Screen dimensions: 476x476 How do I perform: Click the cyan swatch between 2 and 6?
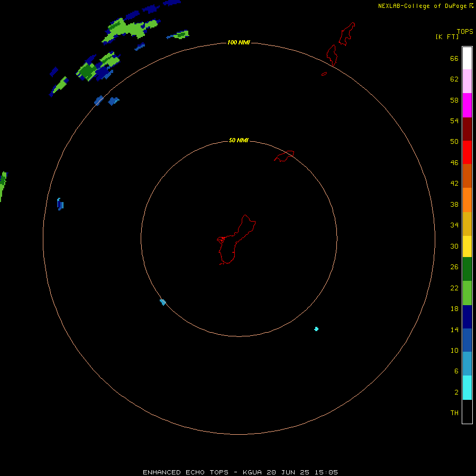pyautogui.click(x=467, y=388)
